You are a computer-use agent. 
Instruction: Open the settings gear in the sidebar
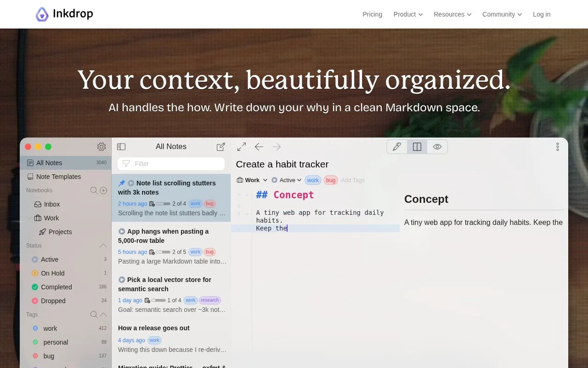click(x=102, y=147)
